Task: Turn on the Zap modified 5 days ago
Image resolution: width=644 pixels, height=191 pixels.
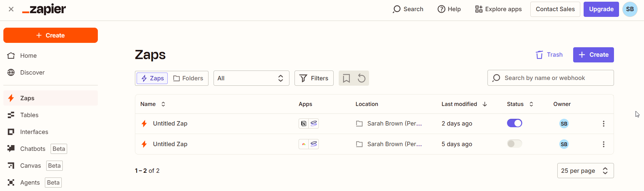Action: [x=514, y=144]
